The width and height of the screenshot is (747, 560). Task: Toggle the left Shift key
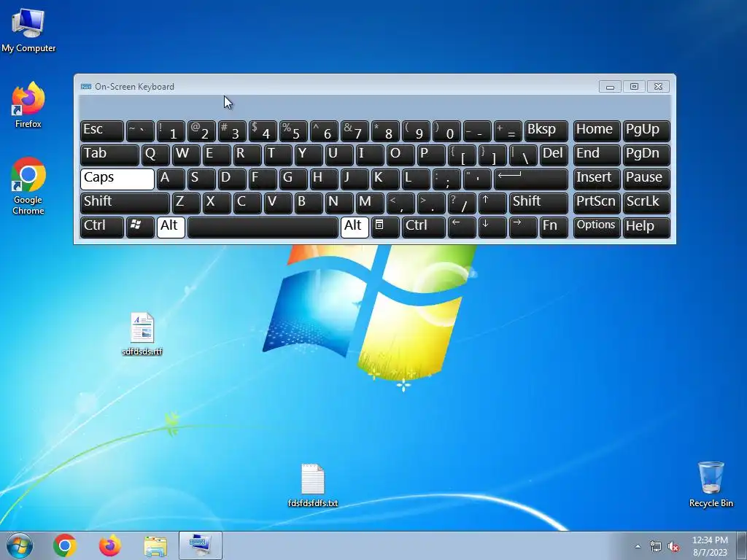pyautogui.click(x=125, y=203)
